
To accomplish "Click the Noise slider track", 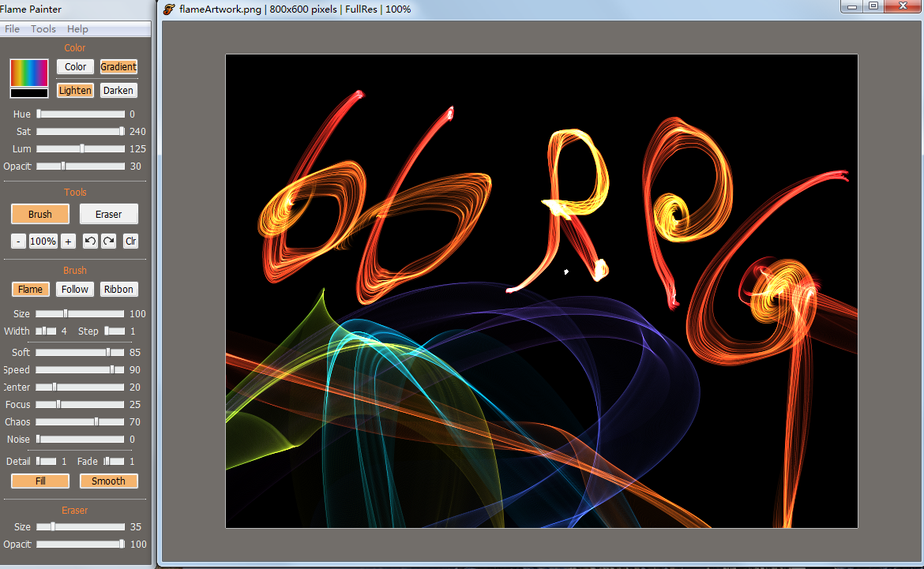I will tap(80, 440).
